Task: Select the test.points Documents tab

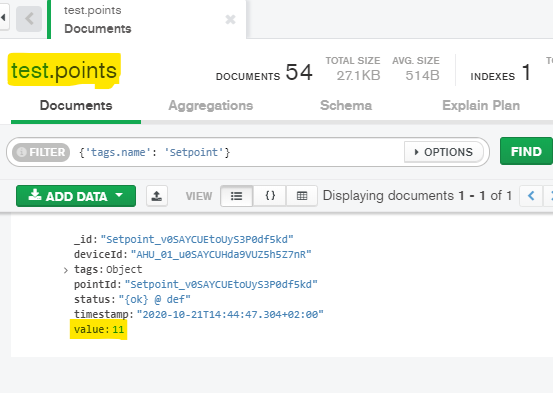Action: [x=147, y=19]
